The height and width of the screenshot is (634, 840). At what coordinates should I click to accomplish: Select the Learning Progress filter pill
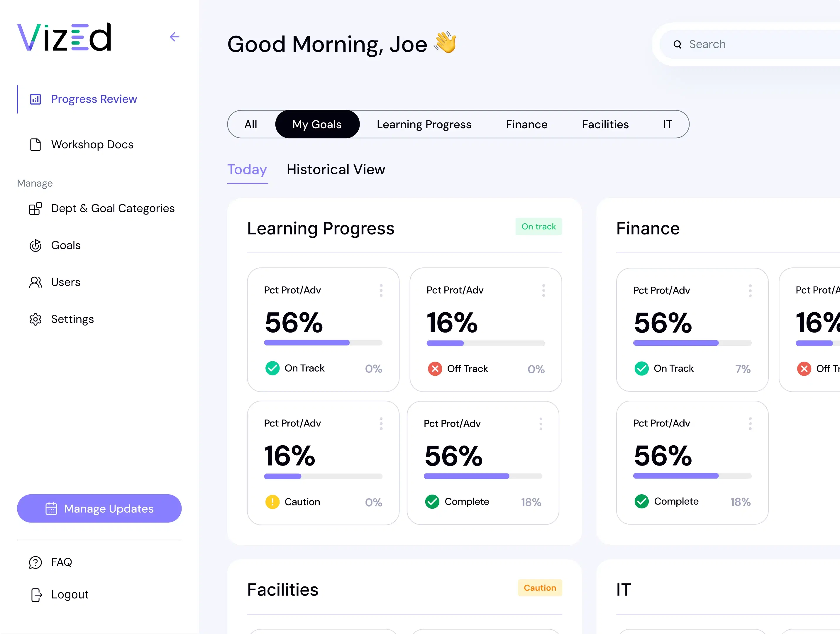[x=424, y=124]
